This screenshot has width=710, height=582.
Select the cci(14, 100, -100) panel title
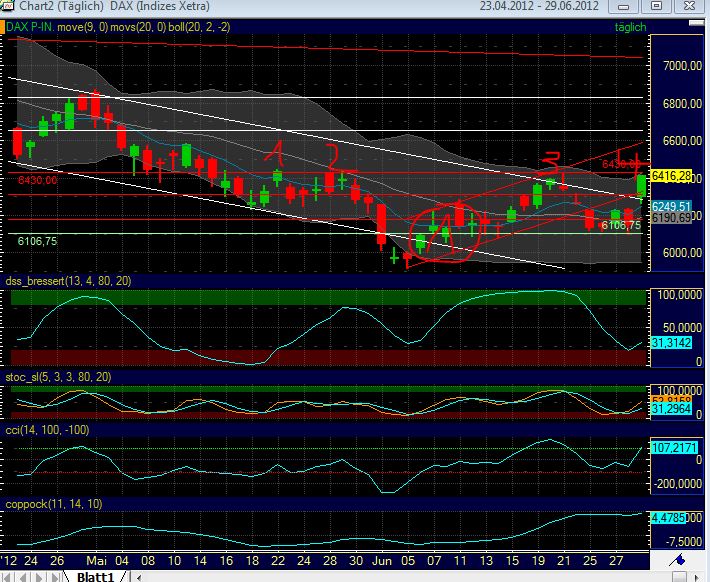(x=47, y=430)
